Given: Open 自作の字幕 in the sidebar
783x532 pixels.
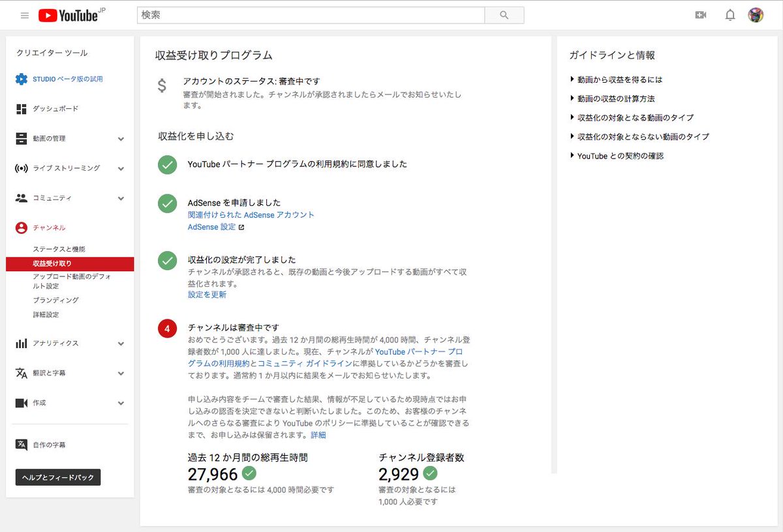Looking at the screenshot, I should [49, 445].
